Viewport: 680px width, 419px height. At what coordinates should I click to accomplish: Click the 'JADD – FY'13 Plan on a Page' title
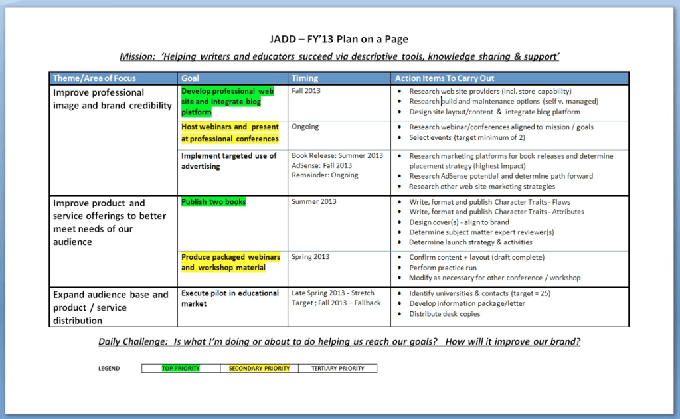click(x=338, y=38)
